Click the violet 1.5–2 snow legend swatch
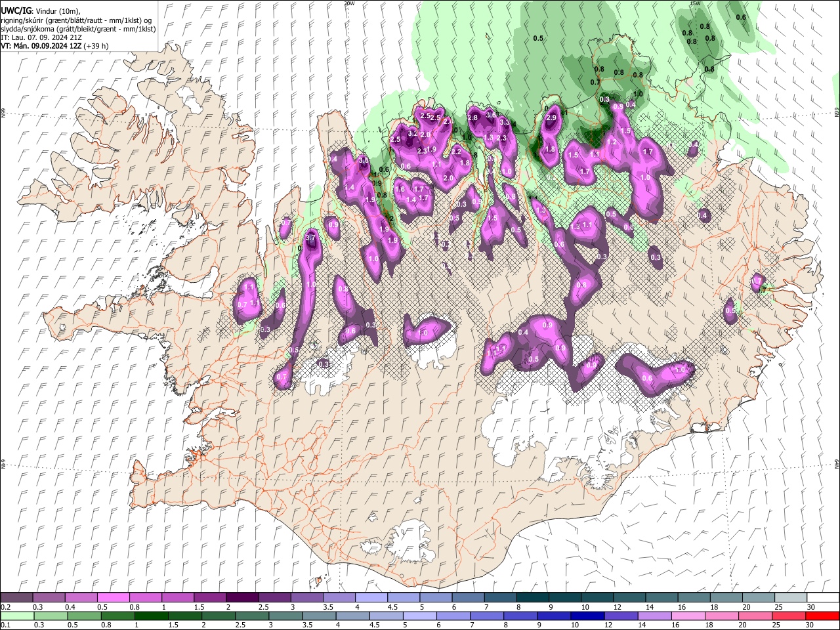Screen dimensions: 840x630 click(210, 597)
